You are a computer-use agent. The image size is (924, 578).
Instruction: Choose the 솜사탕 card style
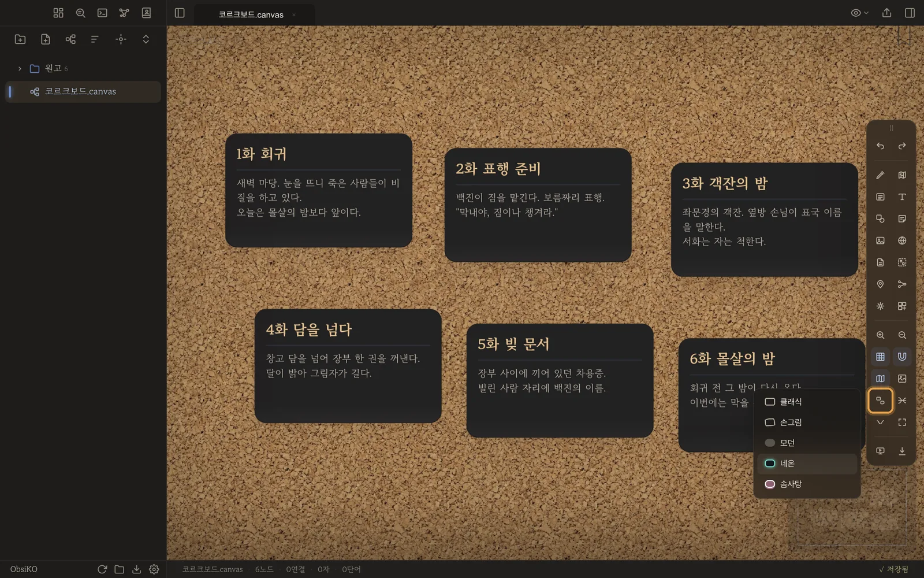807,484
